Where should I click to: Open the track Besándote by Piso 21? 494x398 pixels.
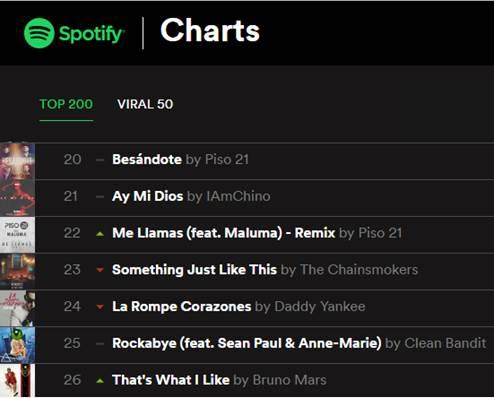[180, 160]
